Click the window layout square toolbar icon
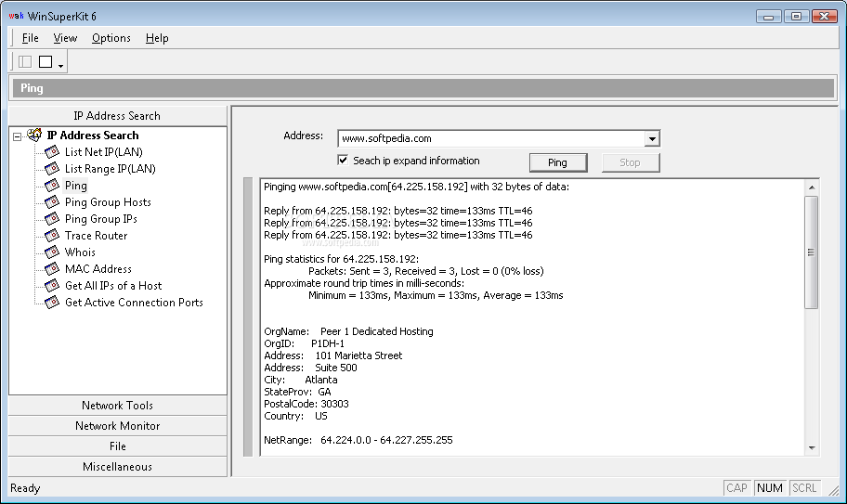 click(x=46, y=62)
